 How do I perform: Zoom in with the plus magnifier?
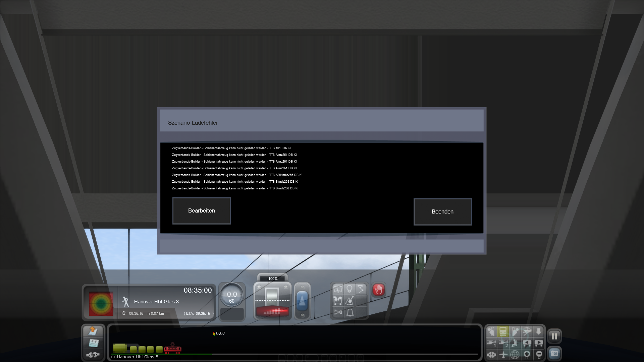(x=527, y=354)
